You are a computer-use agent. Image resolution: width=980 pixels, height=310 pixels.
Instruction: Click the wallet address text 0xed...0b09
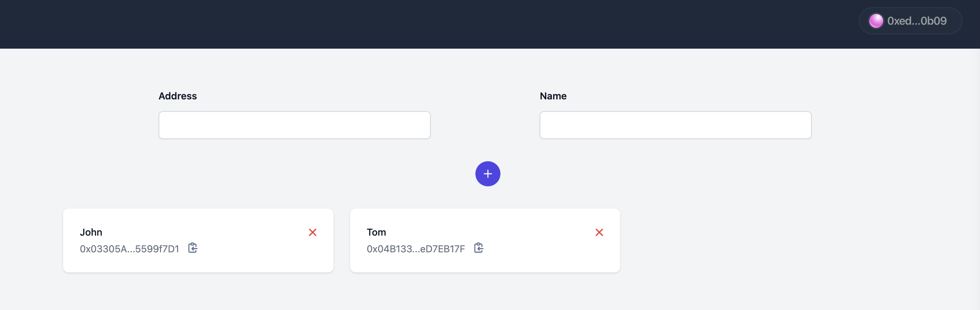pos(916,21)
